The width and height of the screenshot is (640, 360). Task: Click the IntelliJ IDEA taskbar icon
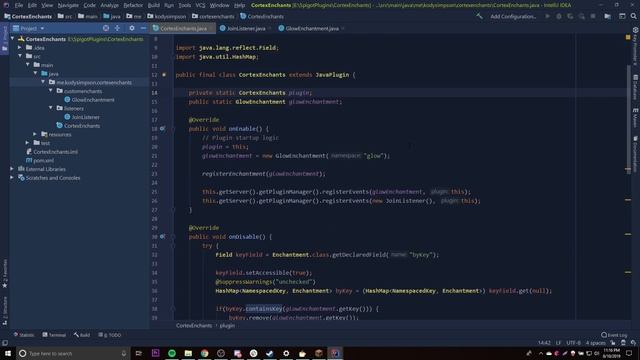coord(335,353)
